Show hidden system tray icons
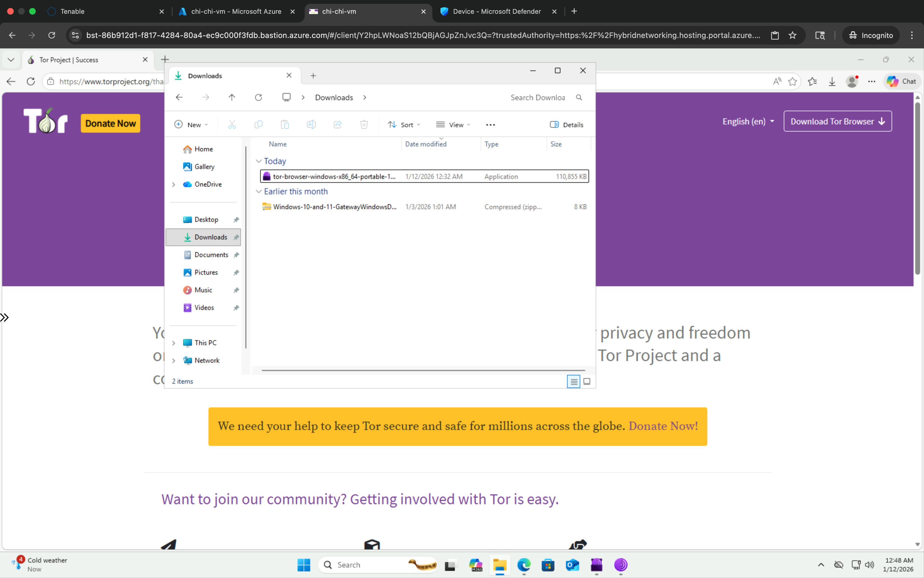924x578 pixels. pyautogui.click(x=821, y=565)
